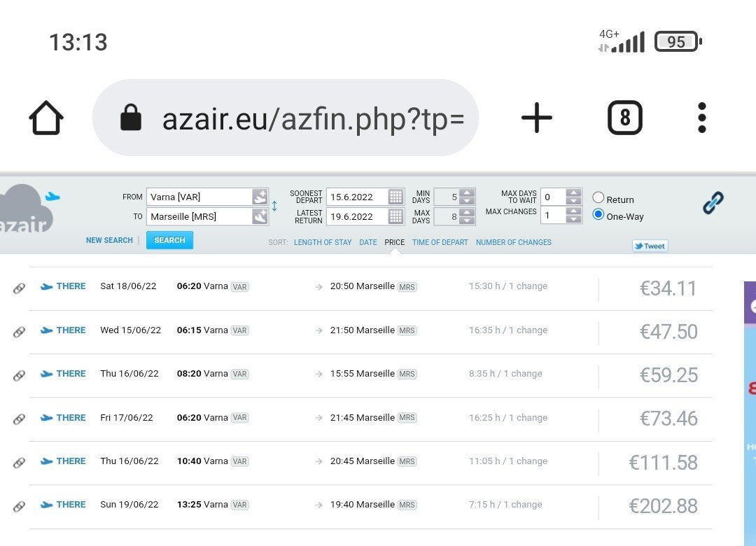Sort results by Length of Stay

click(x=323, y=243)
